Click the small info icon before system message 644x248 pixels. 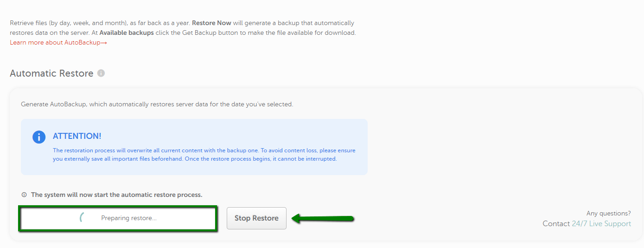[24, 195]
